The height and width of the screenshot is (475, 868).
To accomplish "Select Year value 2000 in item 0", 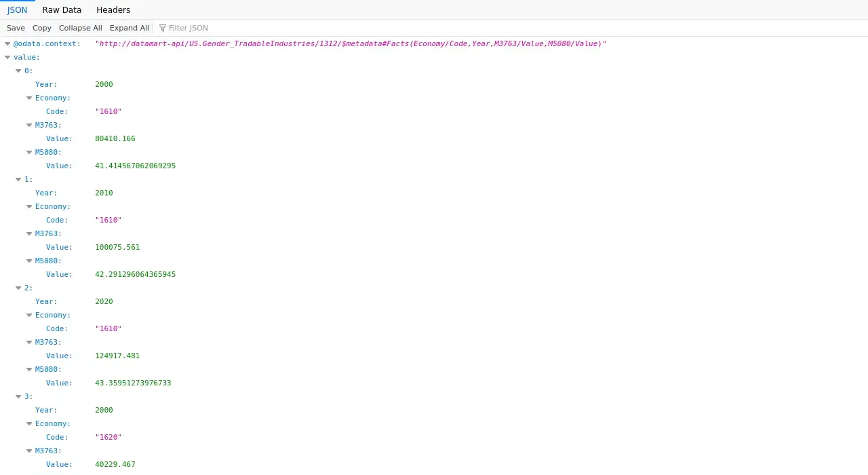I will [104, 84].
